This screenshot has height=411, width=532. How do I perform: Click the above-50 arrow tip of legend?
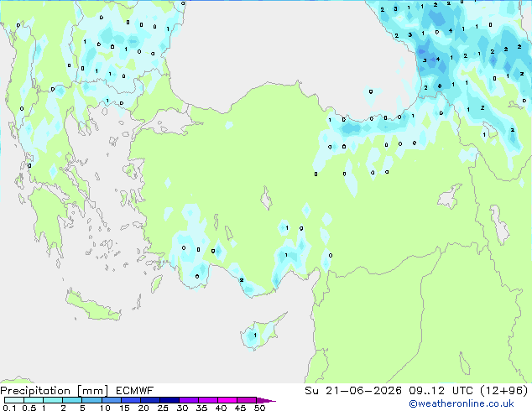tap(266, 400)
